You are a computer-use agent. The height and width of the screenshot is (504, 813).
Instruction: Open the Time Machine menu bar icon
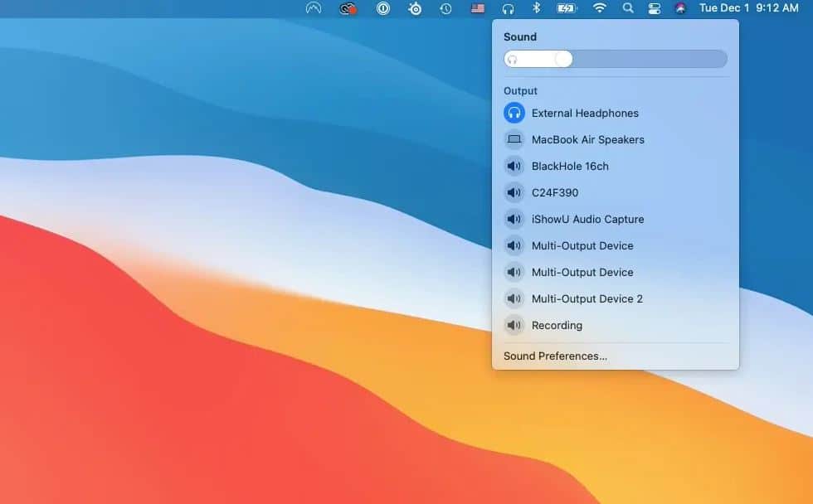[x=446, y=8]
